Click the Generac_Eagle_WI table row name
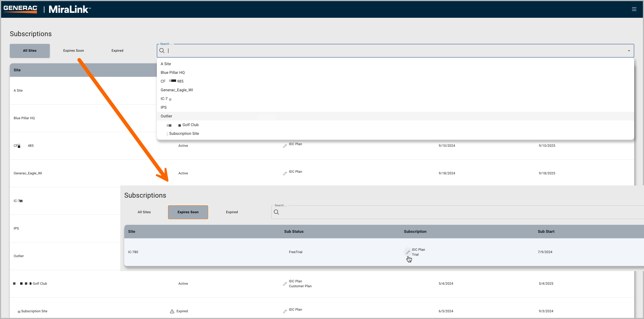Image resolution: width=644 pixels, height=319 pixels. tap(28, 173)
